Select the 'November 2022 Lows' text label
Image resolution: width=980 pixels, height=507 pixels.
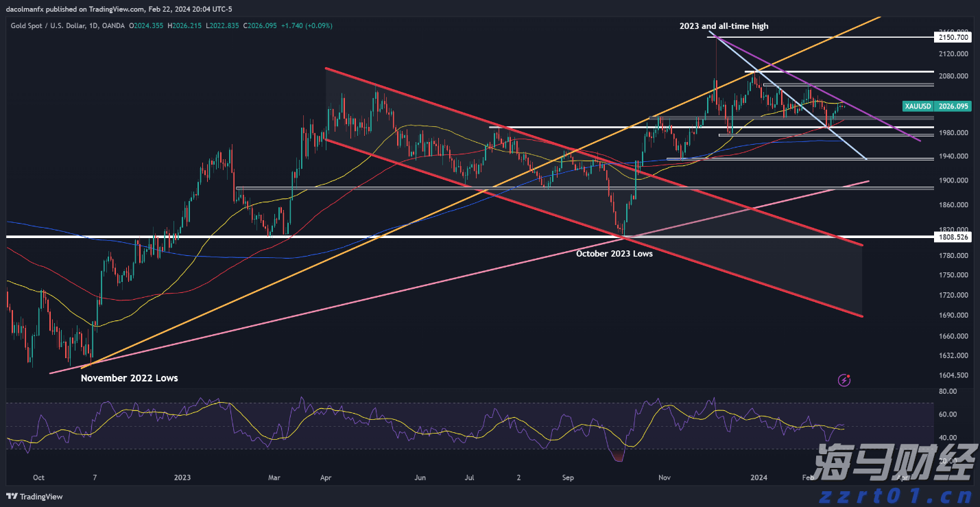(x=129, y=378)
